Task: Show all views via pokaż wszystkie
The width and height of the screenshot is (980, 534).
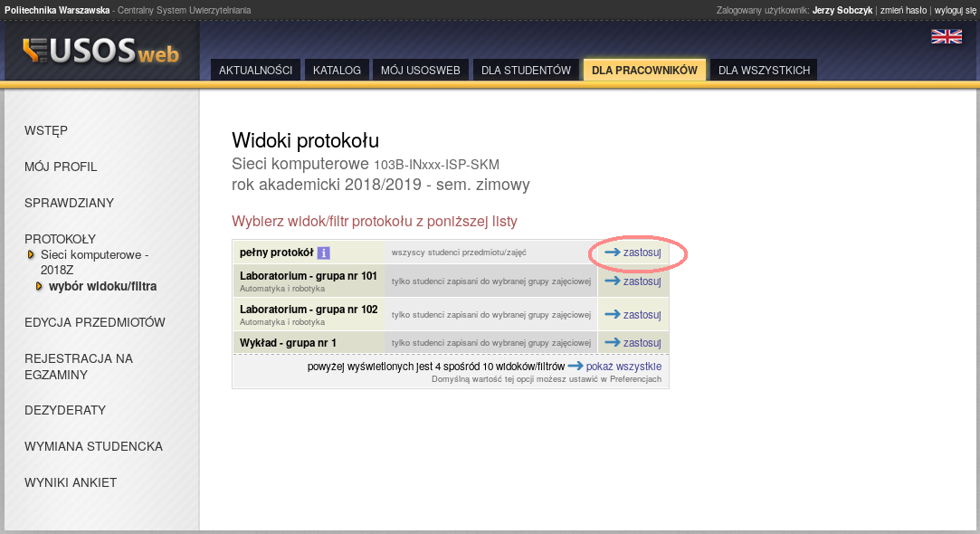Action: [x=623, y=367]
